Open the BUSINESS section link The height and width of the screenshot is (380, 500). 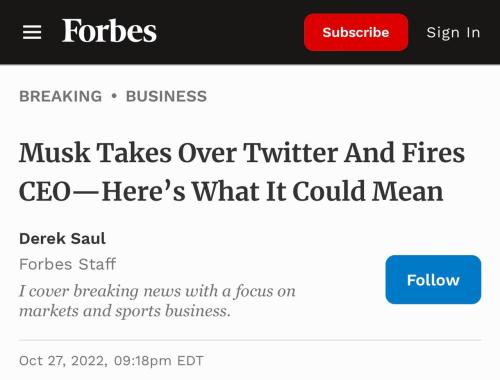(166, 96)
